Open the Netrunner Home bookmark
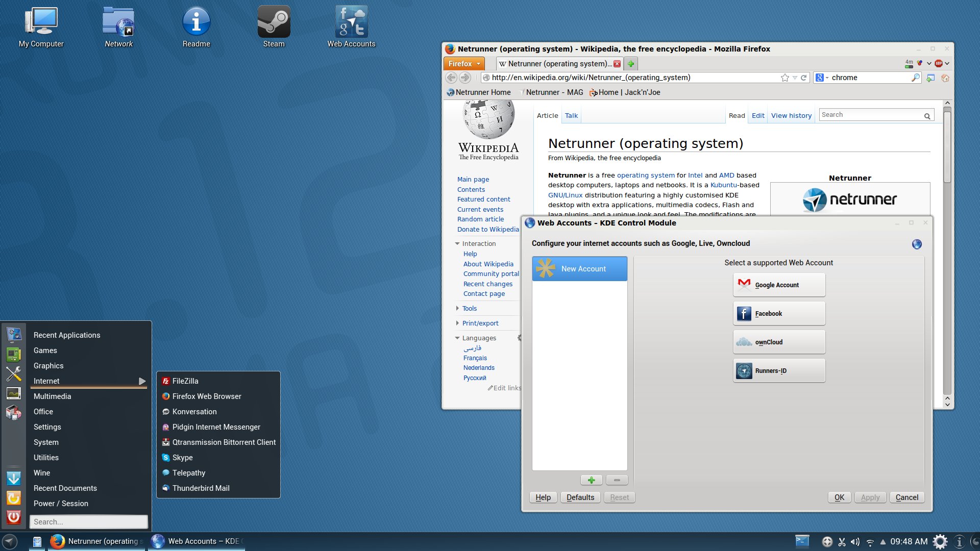The width and height of the screenshot is (980, 551). click(x=479, y=92)
